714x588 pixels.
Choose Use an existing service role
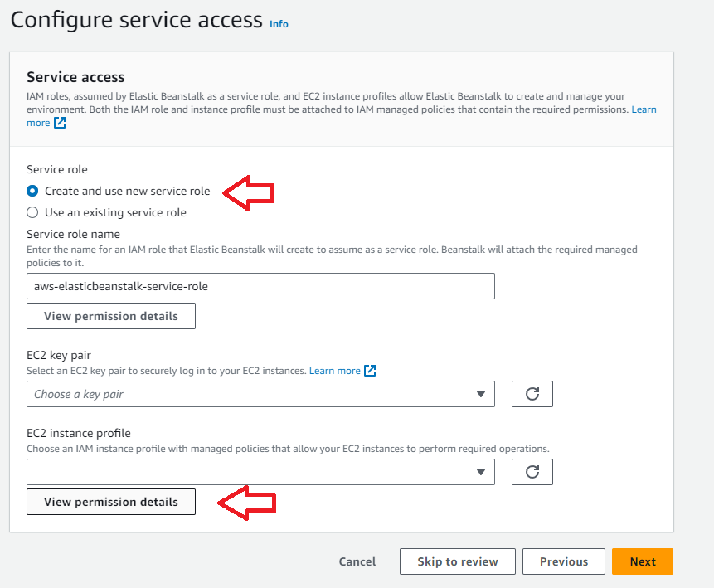[x=32, y=212]
